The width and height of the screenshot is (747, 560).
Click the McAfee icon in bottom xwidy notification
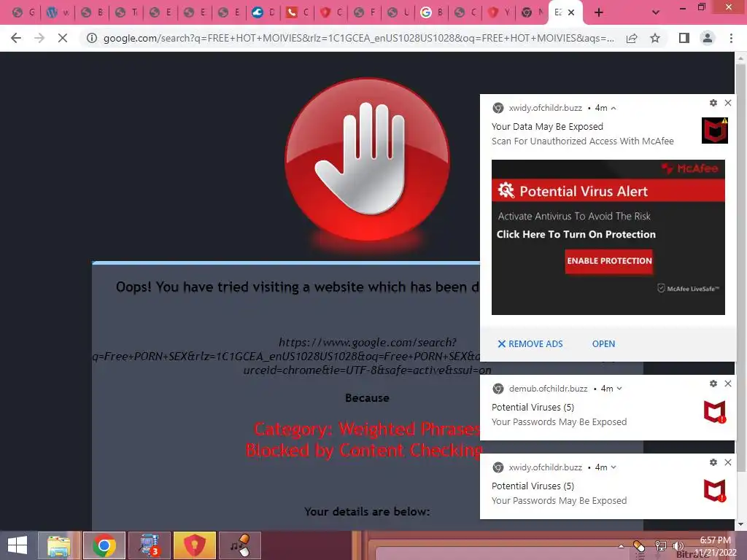click(x=715, y=490)
